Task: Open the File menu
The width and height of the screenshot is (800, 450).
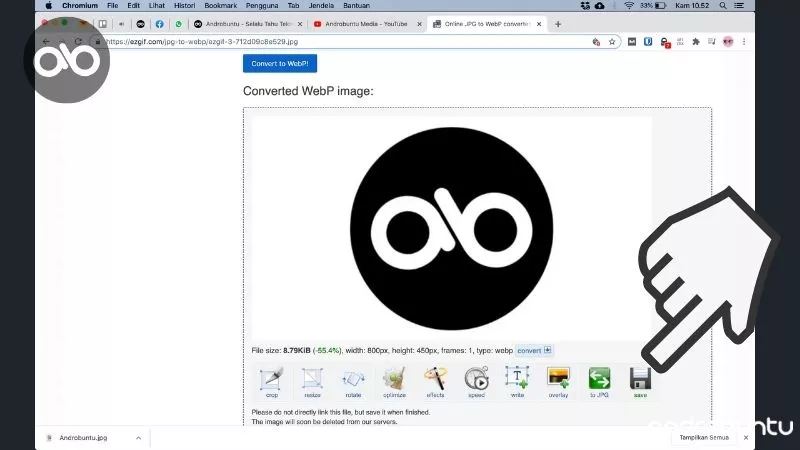Action: coord(113,6)
